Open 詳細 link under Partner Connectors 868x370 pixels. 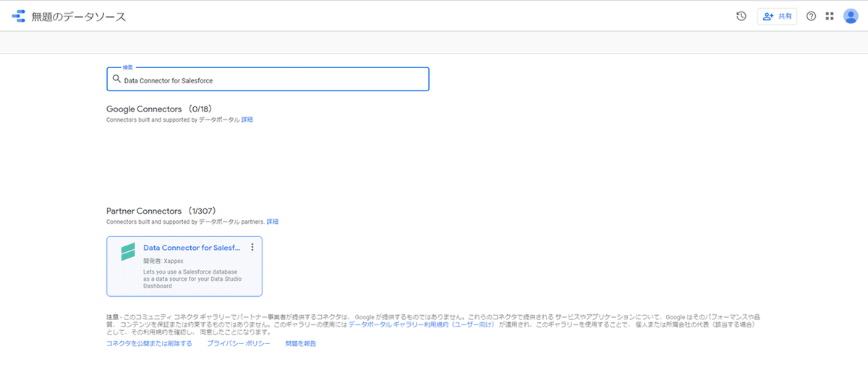pyautogui.click(x=272, y=222)
